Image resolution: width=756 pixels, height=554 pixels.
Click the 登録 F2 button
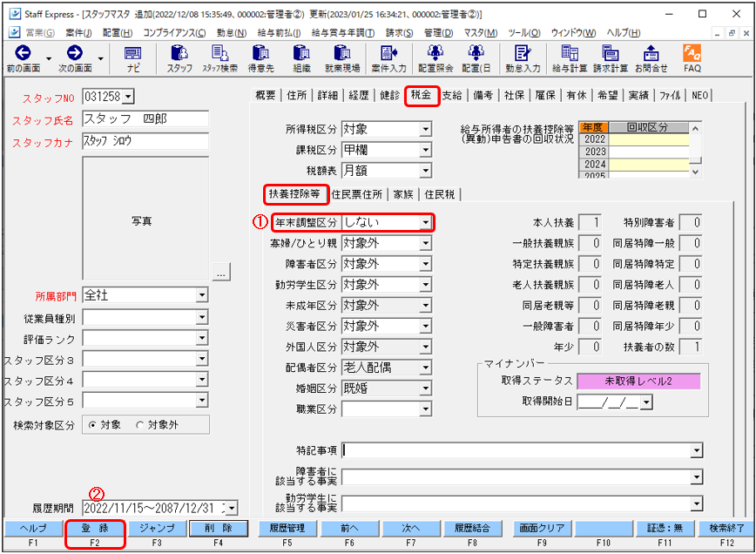(x=95, y=529)
